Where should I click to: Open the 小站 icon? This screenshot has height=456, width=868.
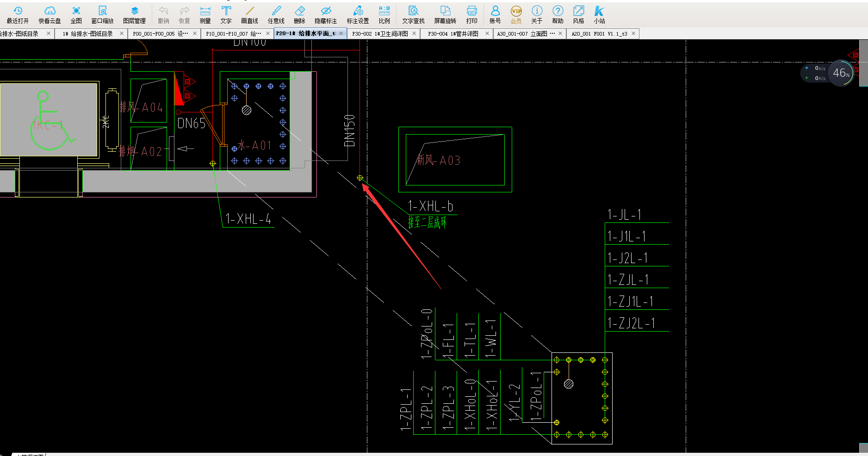click(x=599, y=15)
